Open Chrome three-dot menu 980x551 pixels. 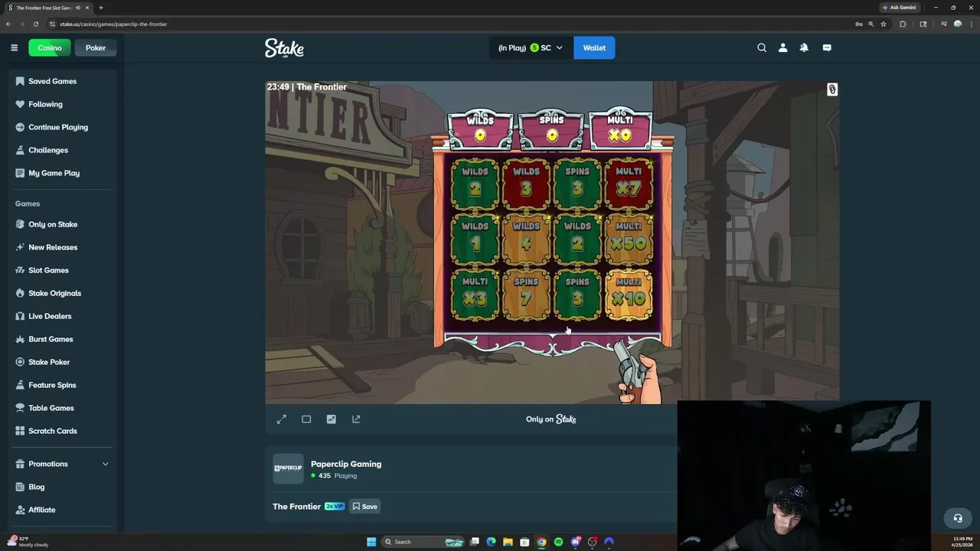(x=971, y=24)
